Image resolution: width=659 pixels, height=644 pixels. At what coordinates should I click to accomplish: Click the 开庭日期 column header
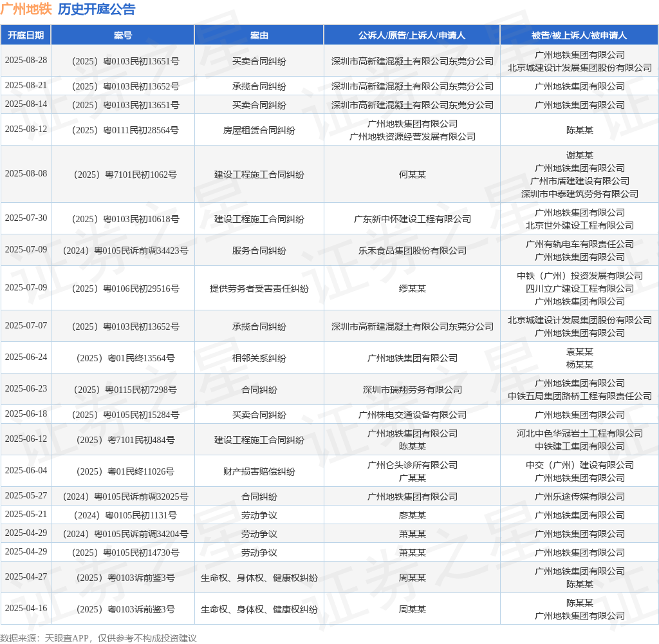[26, 35]
